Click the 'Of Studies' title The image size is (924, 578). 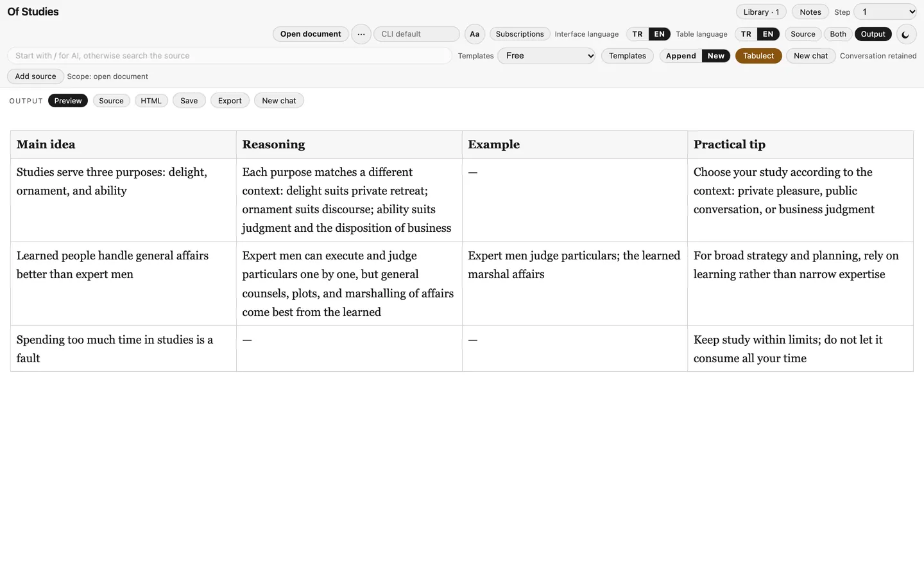click(33, 12)
